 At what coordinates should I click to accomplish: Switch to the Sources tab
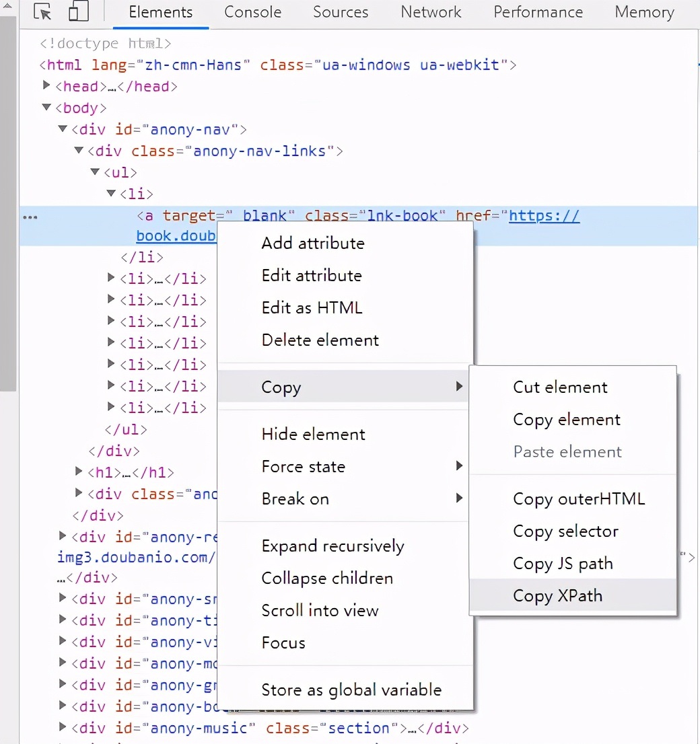pyautogui.click(x=341, y=12)
